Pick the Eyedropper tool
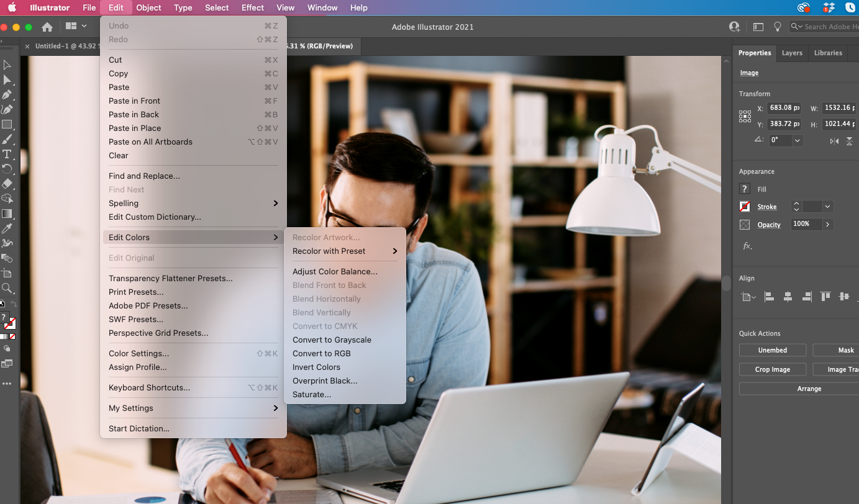 7,228
